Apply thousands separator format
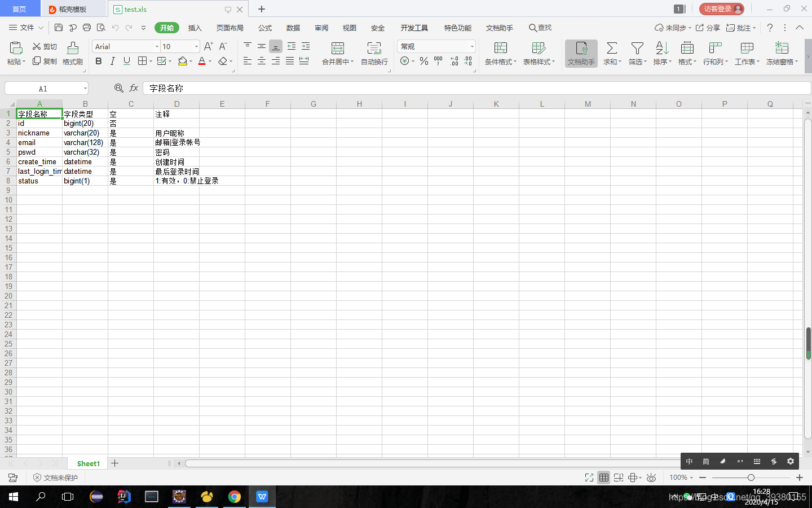Viewport: 812px width, 508px height. 438,61
